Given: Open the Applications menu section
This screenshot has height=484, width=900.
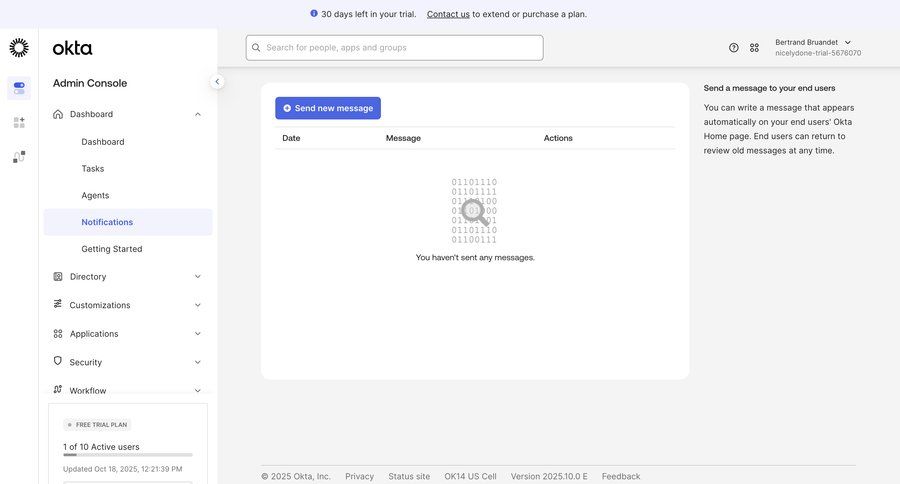Looking at the screenshot, I should [128, 334].
